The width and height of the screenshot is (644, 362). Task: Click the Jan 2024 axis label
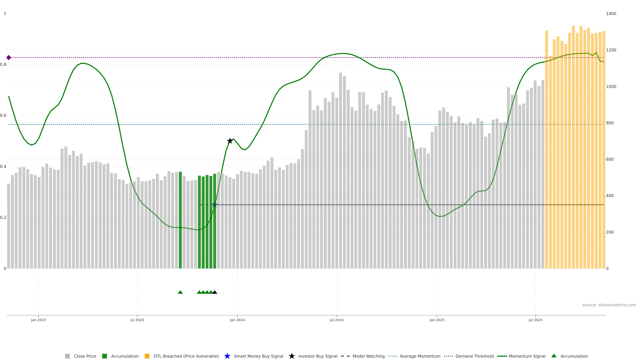point(237,320)
